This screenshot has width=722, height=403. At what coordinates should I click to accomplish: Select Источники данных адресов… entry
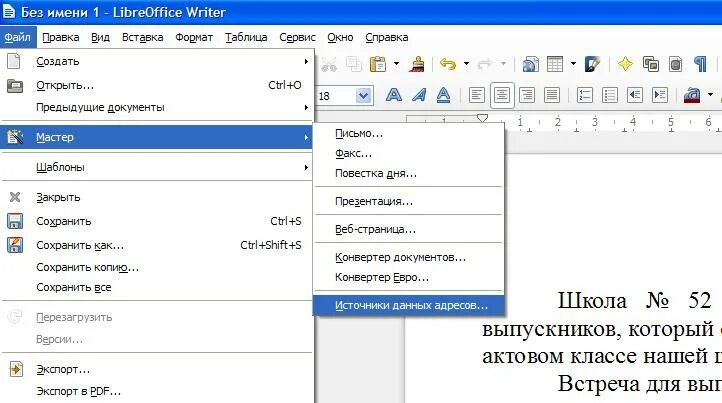(x=408, y=305)
